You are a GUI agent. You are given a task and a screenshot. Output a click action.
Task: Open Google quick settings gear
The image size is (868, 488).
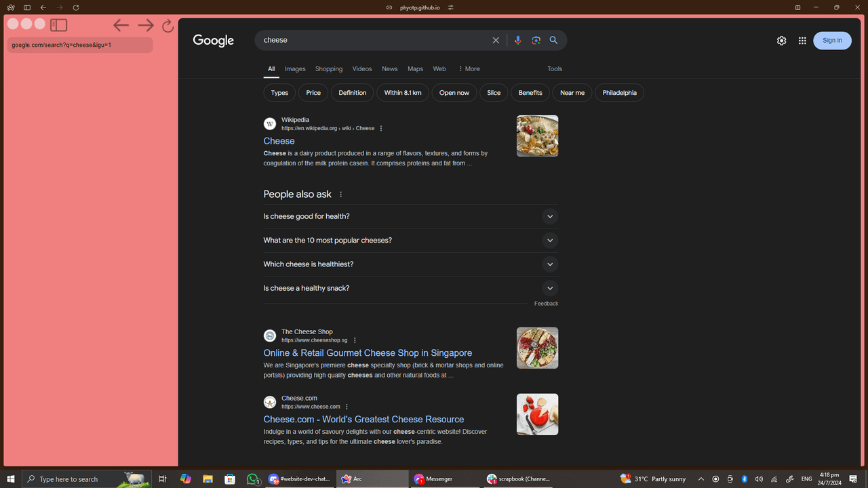point(781,41)
